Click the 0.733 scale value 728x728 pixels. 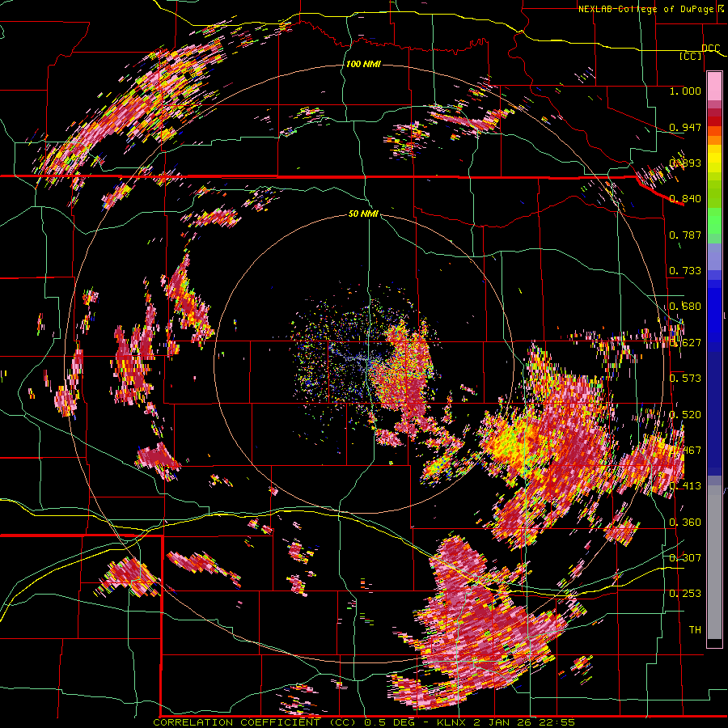pyautogui.click(x=685, y=270)
